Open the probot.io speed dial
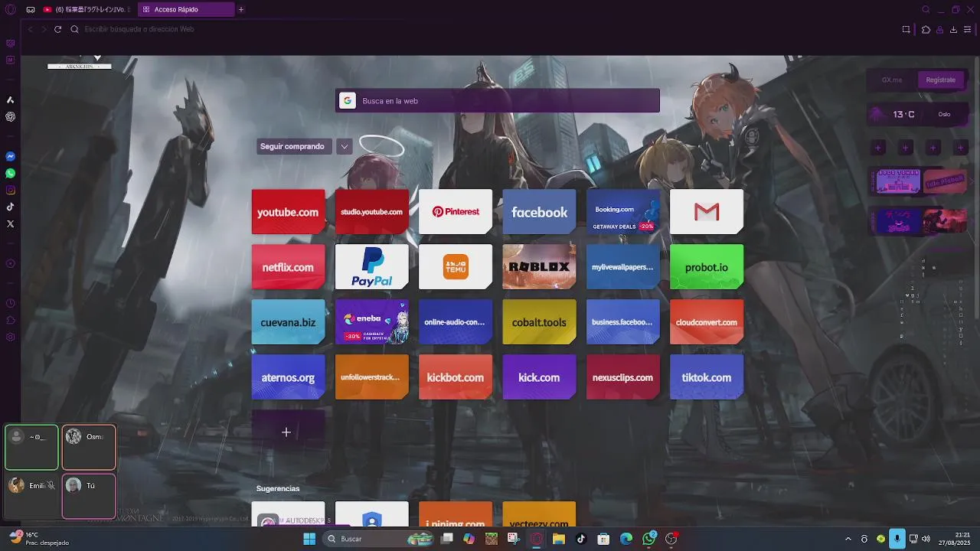Image resolution: width=980 pixels, height=551 pixels. point(707,267)
